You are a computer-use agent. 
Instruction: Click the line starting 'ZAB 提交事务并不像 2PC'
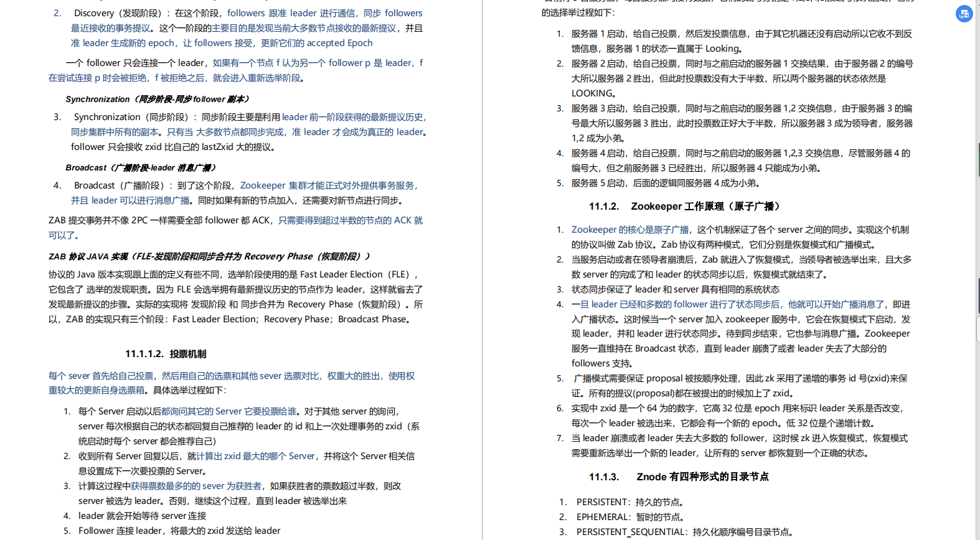(x=235, y=220)
